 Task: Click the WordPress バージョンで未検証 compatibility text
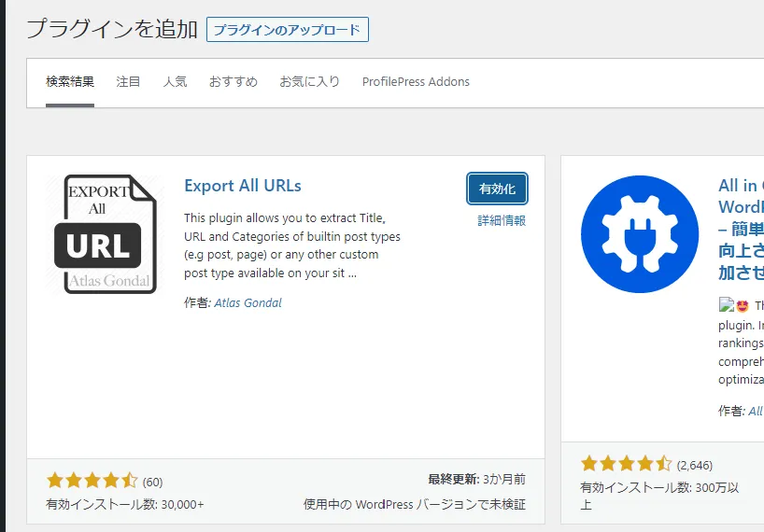pyautogui.click(x=415, y=505)
